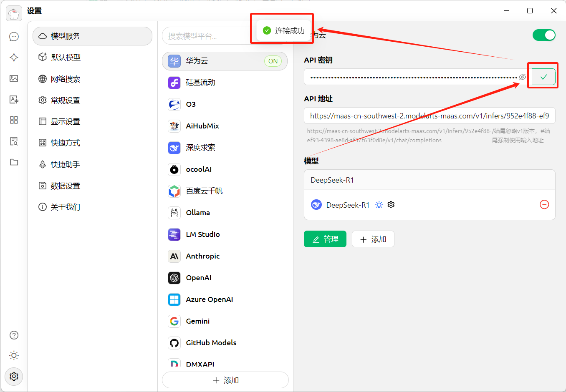The height and width of the screenshot is (392, 566).
Task: Open settings for the DeepSeek-R1 model
Action: (x=391, y=204)
